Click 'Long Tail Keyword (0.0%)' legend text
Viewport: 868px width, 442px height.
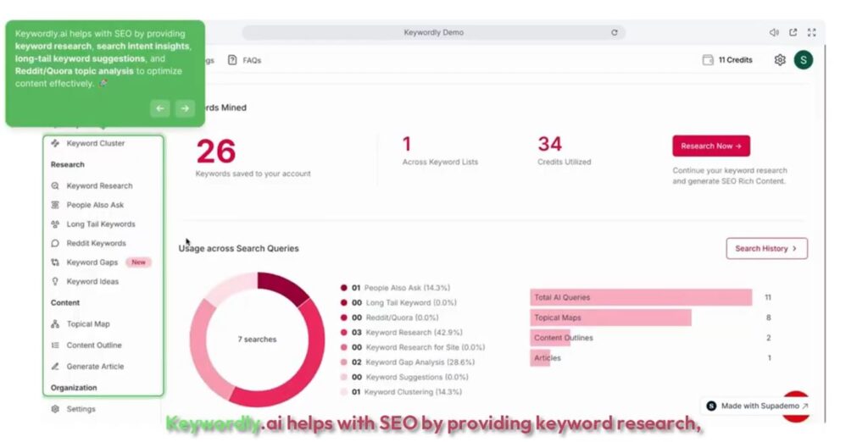pyautogui.click(x=411, y=302)
